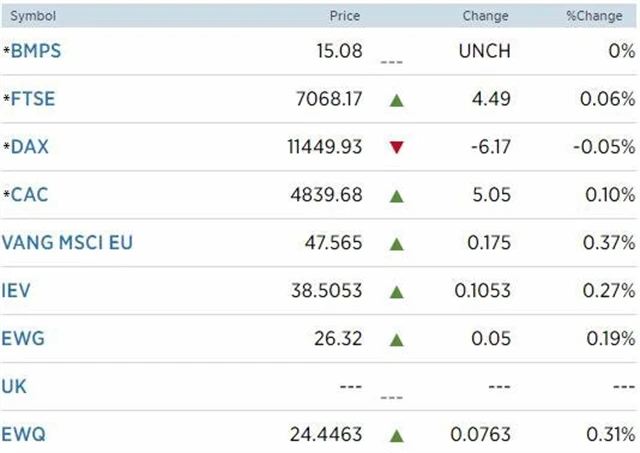
Task: Go to the EWG quote page
Action: coord(23,339)
